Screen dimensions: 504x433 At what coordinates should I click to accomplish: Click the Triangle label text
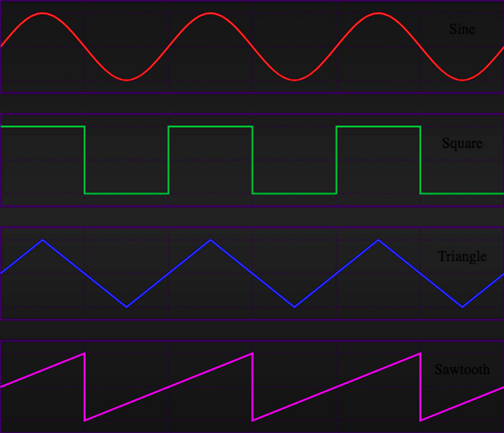[462, 257]
